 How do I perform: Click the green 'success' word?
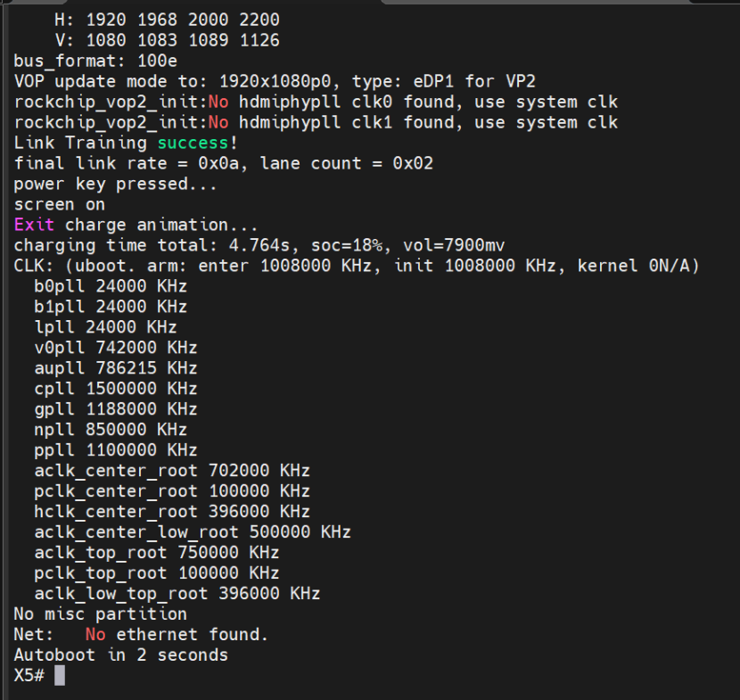coord(193,143)
